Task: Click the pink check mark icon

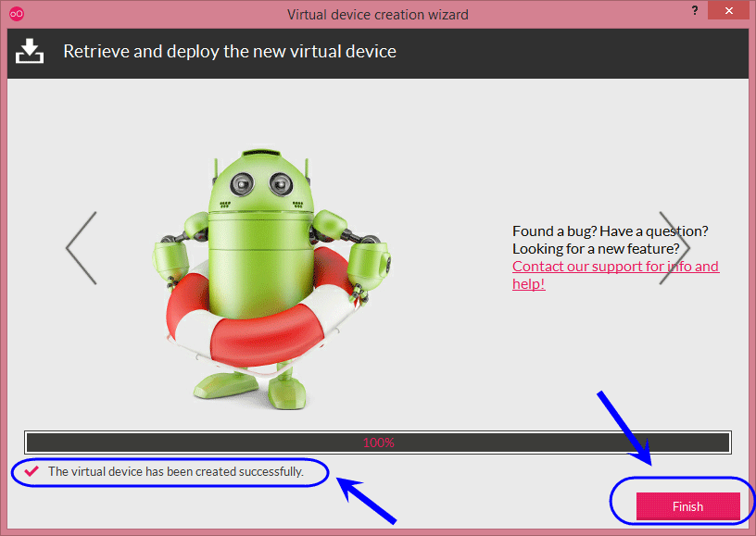Action: coord(31,471)
